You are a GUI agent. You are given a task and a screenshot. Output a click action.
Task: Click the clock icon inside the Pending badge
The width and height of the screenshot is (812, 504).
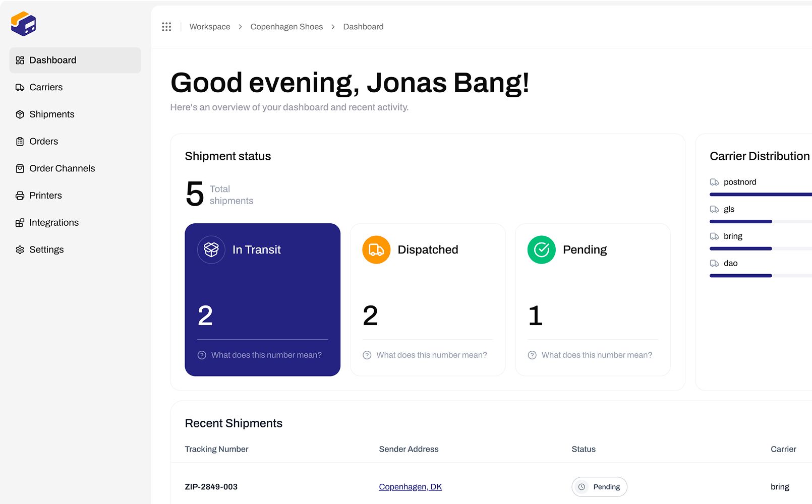pos(582,487)
